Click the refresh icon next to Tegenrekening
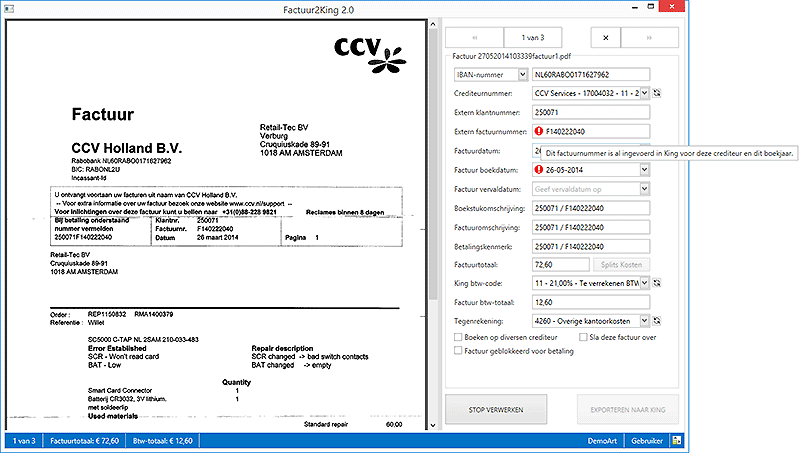 657,321
